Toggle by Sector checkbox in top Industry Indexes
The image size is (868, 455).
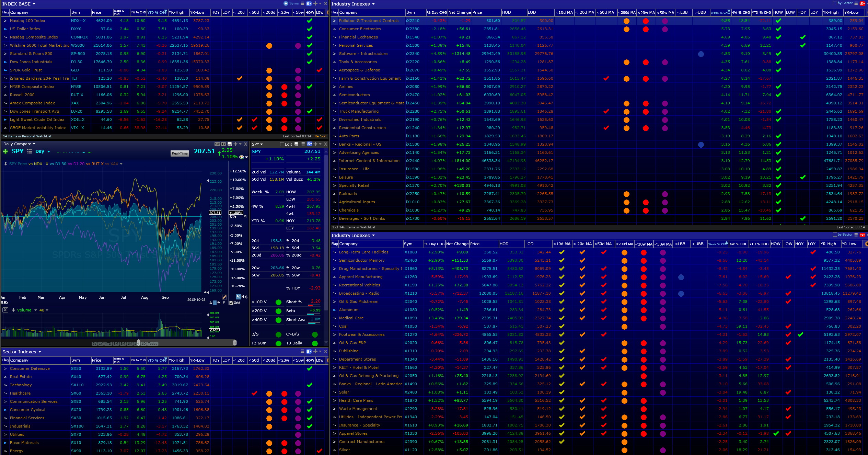835,3
